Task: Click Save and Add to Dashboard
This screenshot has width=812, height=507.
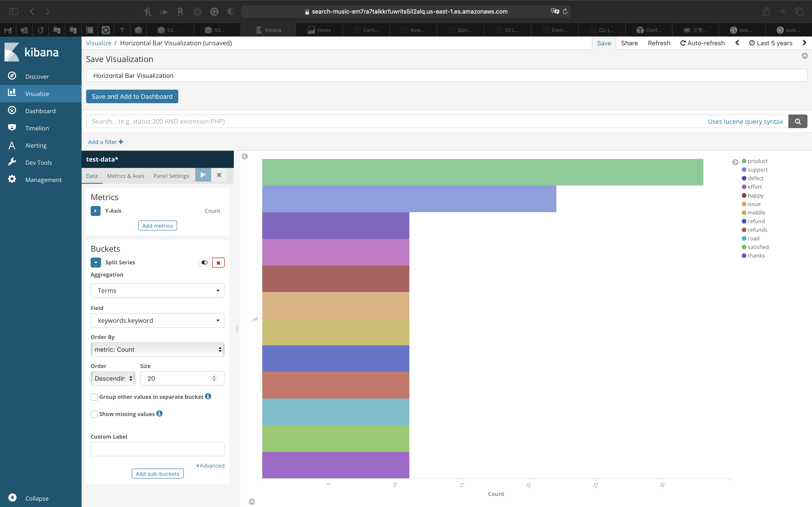Action: [132, 97]
